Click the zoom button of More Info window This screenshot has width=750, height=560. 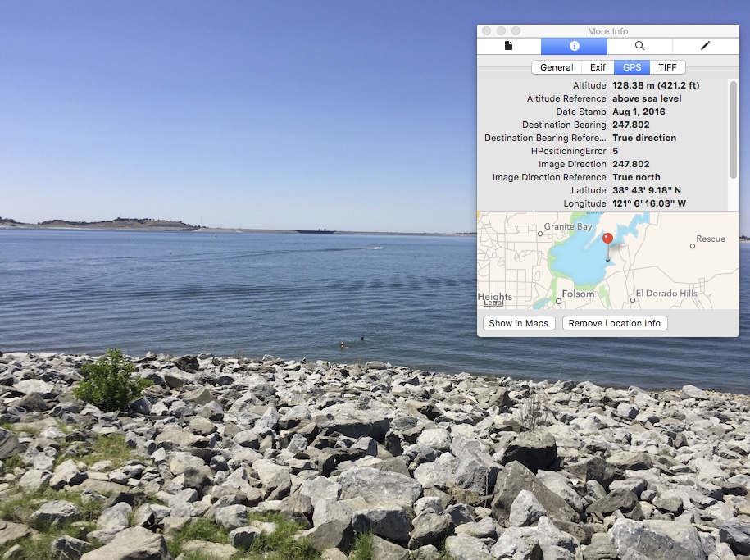pos(516,31)
